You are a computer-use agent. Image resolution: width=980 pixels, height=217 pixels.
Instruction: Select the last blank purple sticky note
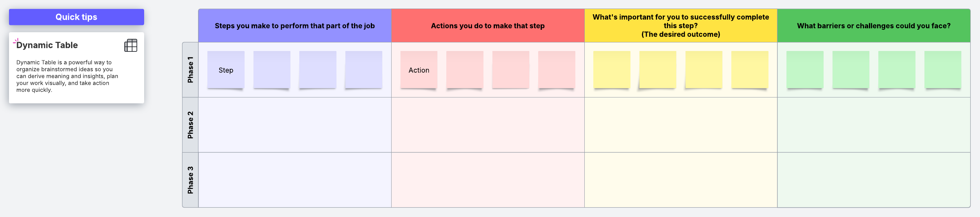[364, 70]
